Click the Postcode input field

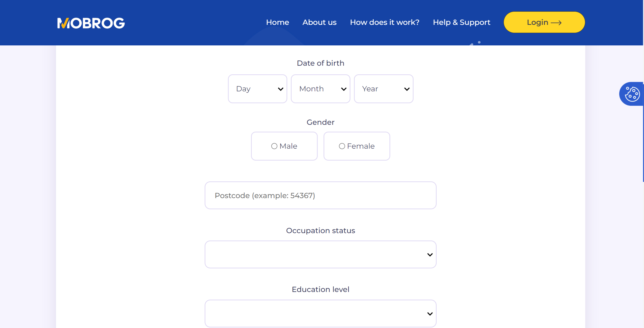[x=320, y=195]
